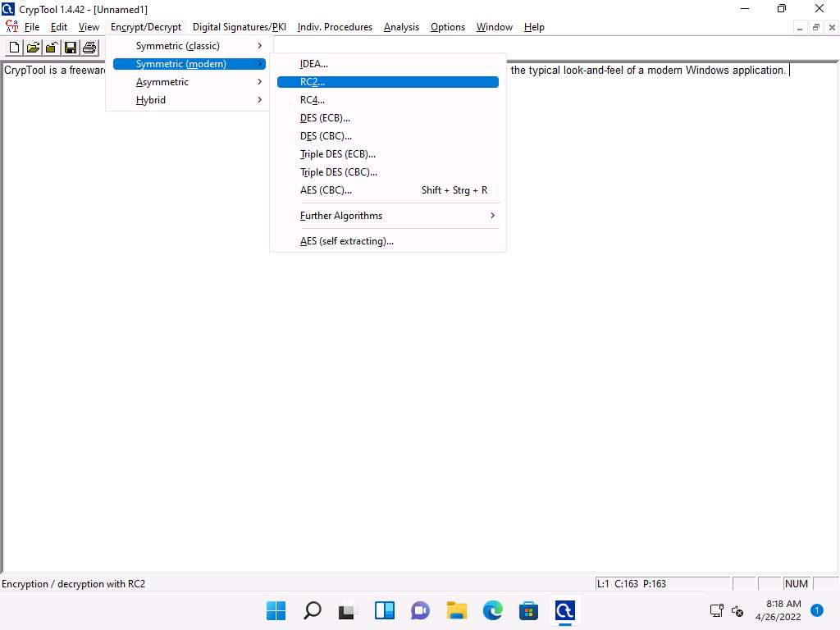Click the CrypTool taskbar icon
Viewport: 840px width, 630px height.
coord(564,610)
